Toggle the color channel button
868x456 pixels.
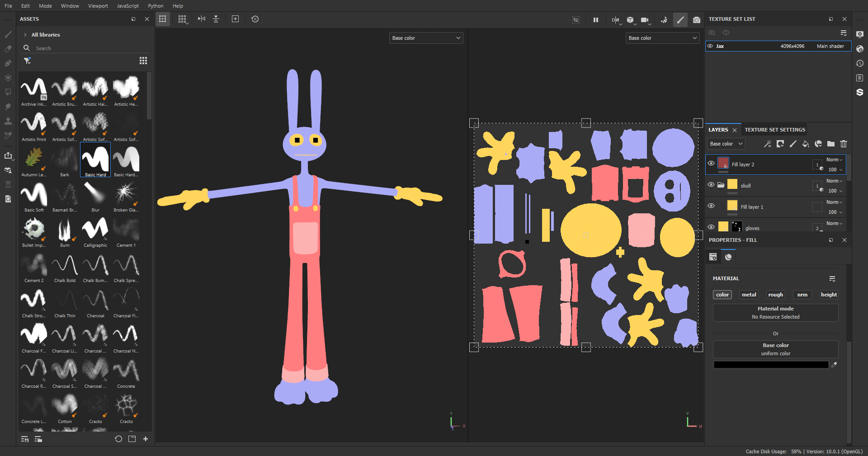click(722, 295)
